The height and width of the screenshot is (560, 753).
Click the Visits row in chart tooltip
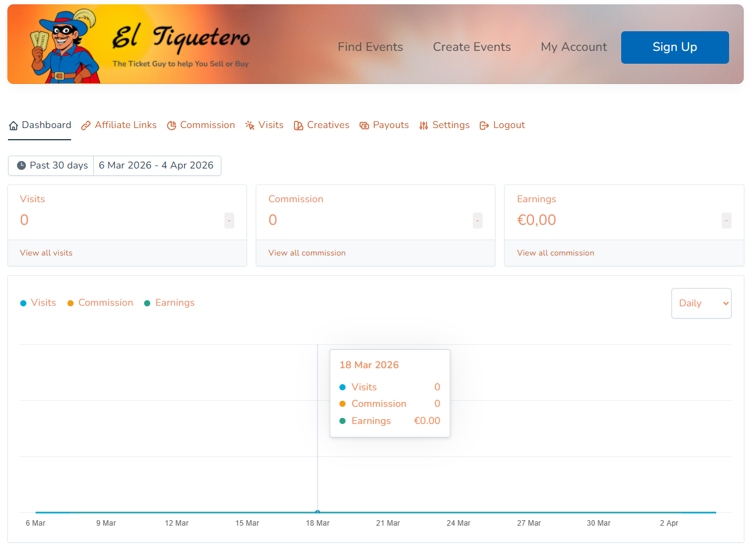[x=390, y=387]
